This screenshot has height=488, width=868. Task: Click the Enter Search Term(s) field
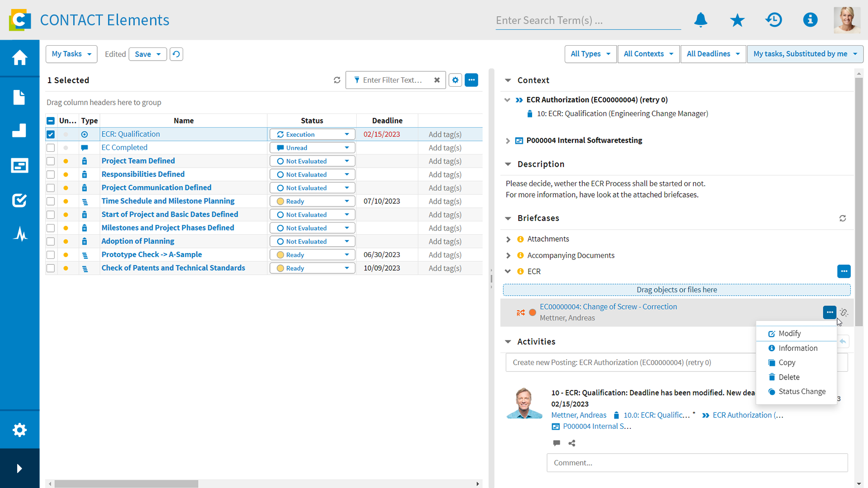[588, 20]
